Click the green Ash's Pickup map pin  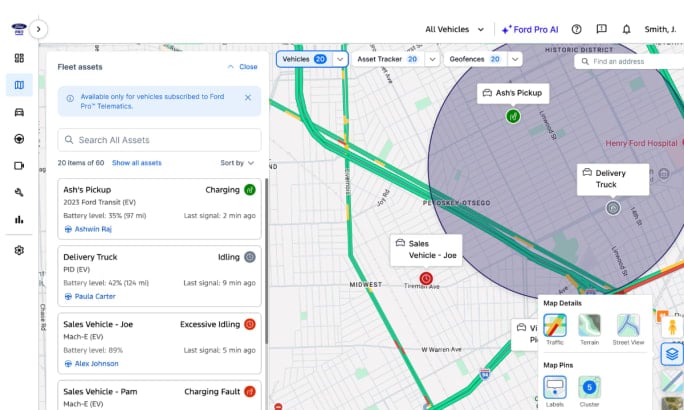pos(513,116)
